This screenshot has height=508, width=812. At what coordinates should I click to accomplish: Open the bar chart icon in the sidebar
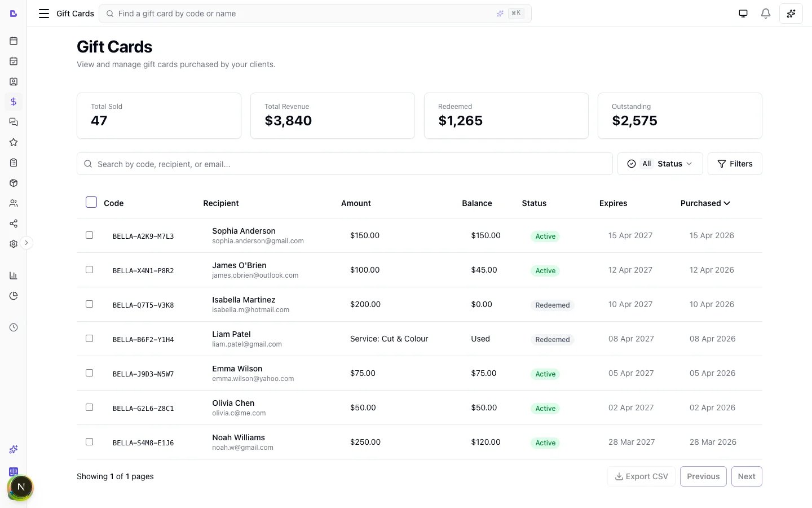[14, 275]
